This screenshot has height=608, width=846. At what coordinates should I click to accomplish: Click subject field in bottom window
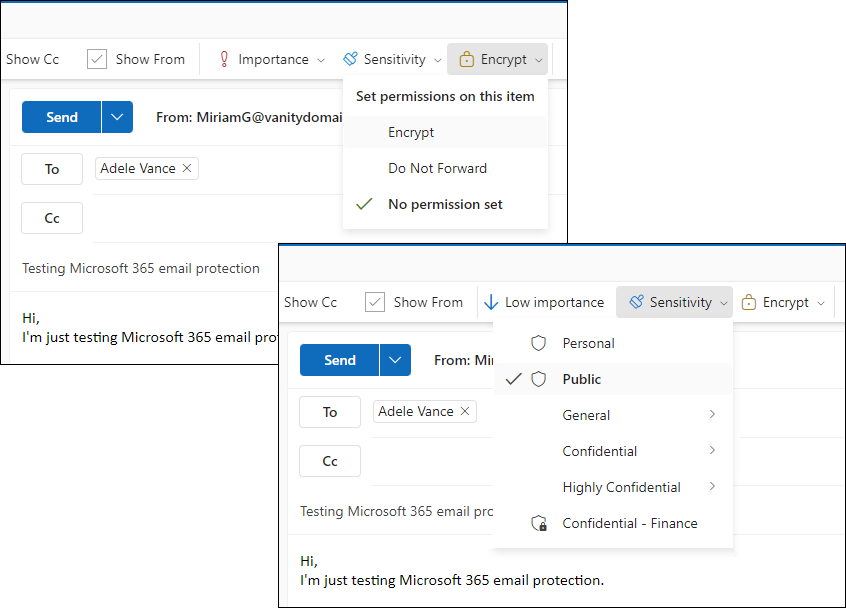pos(397,511)
